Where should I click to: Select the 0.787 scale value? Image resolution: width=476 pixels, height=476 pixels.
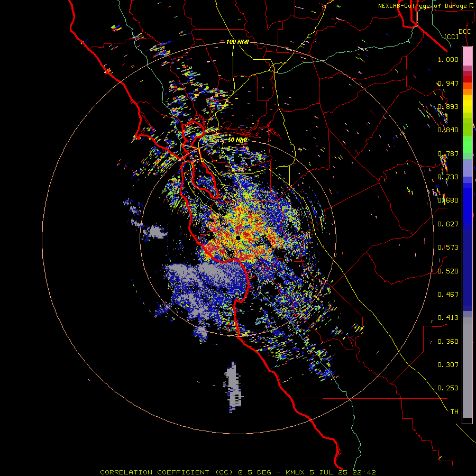pos(448,153)
